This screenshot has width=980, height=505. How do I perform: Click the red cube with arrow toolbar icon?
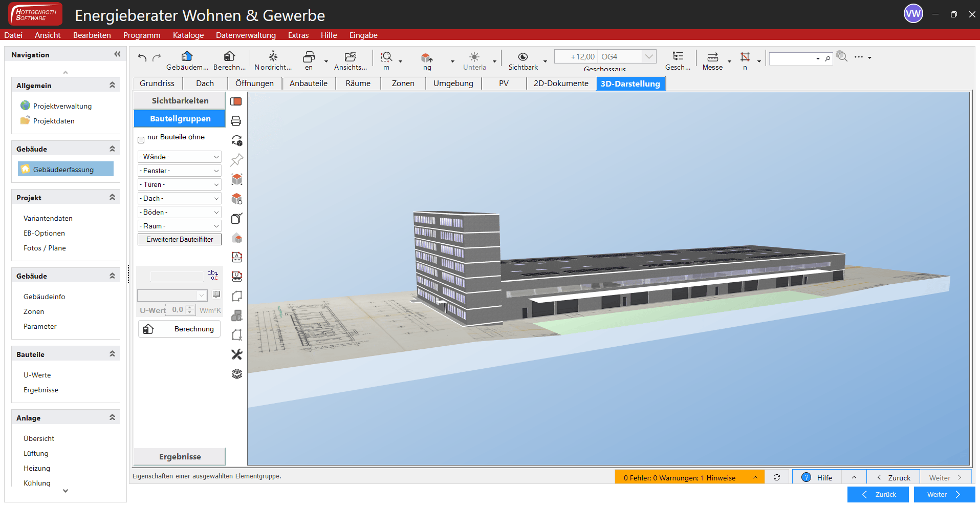pos(427,57)
